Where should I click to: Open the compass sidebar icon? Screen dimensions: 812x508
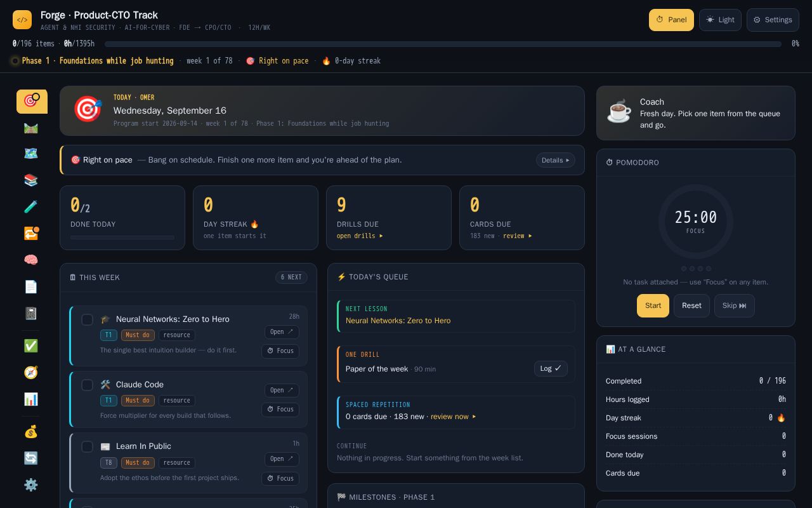[31, 373]
